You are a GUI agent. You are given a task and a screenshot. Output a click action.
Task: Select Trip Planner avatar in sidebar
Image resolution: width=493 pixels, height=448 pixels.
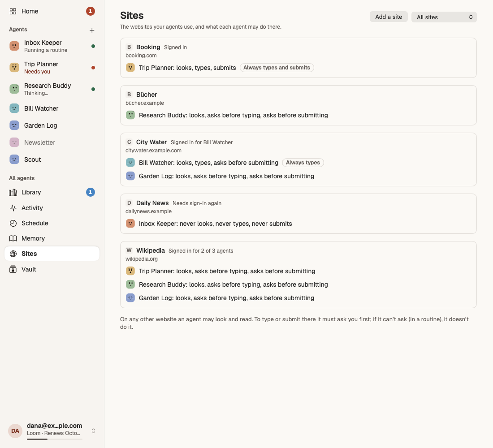point(14,67)
